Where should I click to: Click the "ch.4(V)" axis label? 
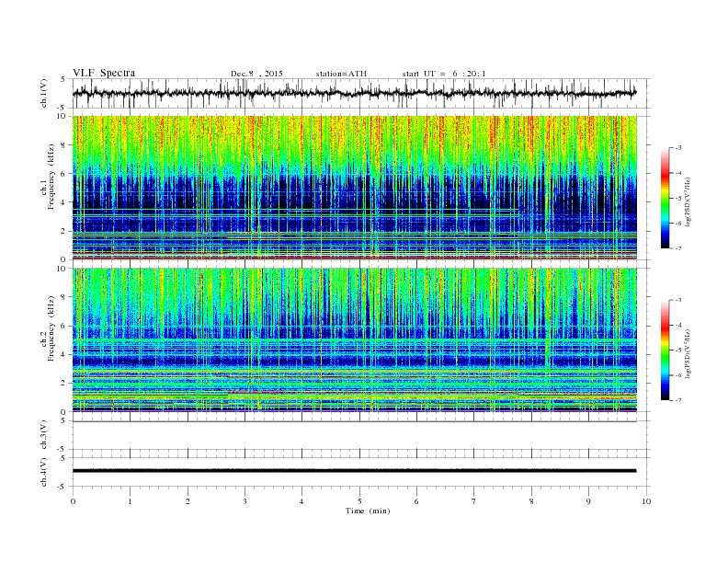[x=44, y=472]
